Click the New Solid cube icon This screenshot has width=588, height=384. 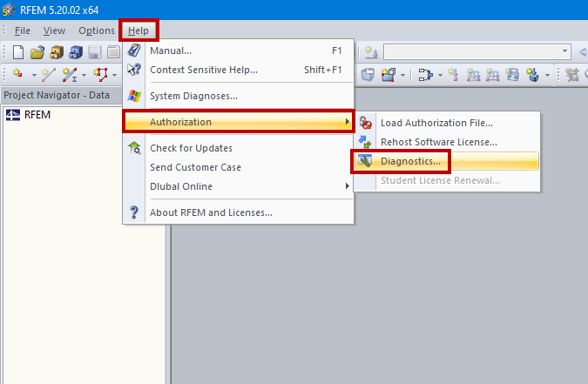point(368,75)
